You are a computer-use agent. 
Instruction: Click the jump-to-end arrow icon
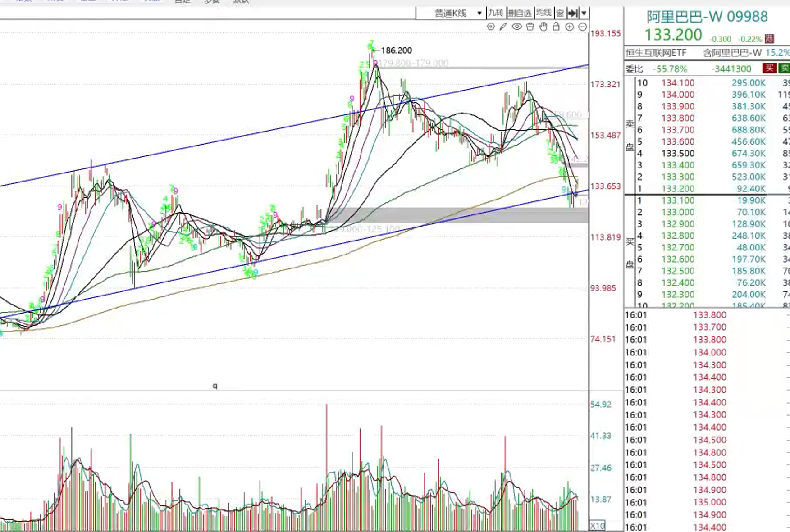point(573,13)
